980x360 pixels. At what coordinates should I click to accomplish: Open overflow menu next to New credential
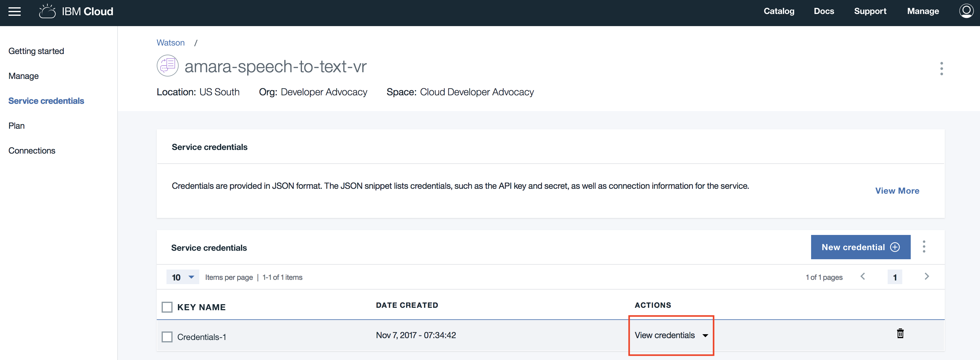pos(924,247)
